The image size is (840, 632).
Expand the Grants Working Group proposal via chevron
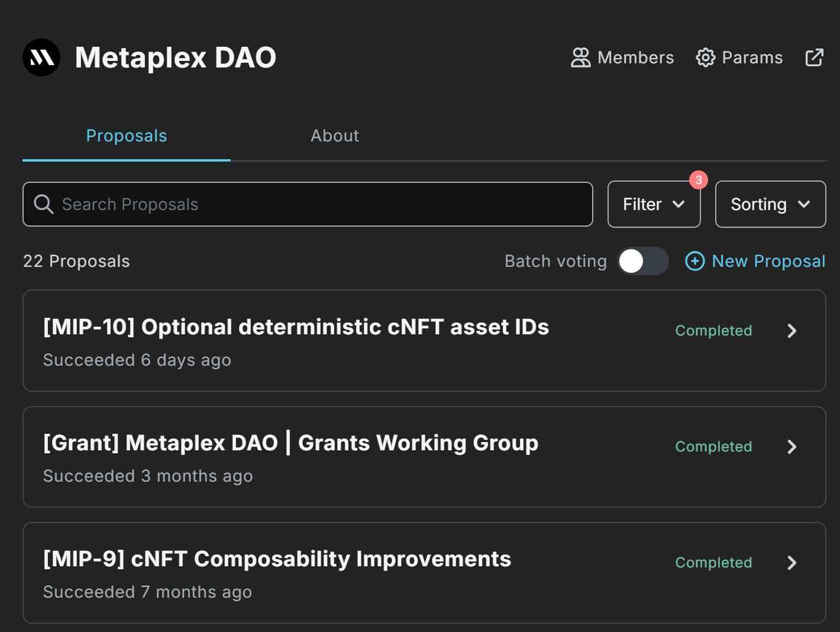pyautogui.click(x=792, y=447)
